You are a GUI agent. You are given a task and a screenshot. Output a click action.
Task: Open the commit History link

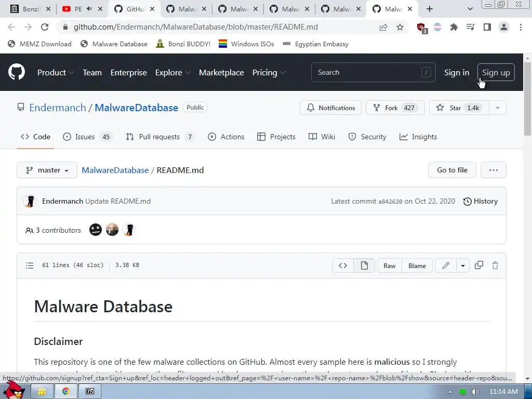click(481, 201)
